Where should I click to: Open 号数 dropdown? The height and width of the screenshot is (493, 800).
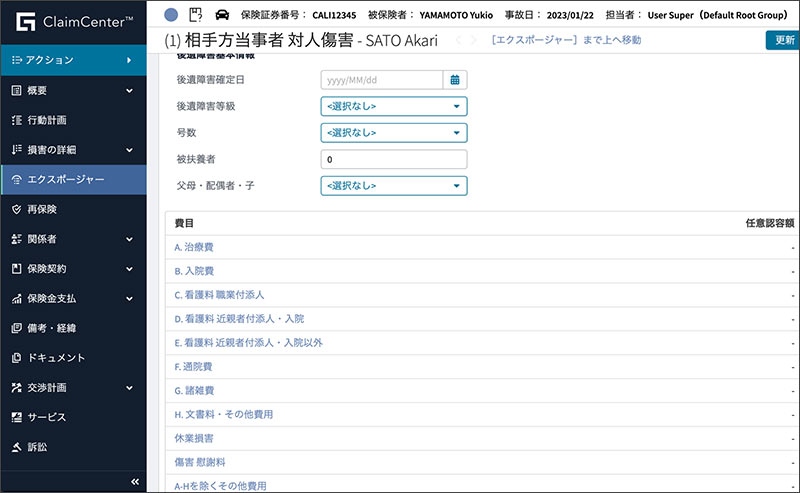[394, 132]
